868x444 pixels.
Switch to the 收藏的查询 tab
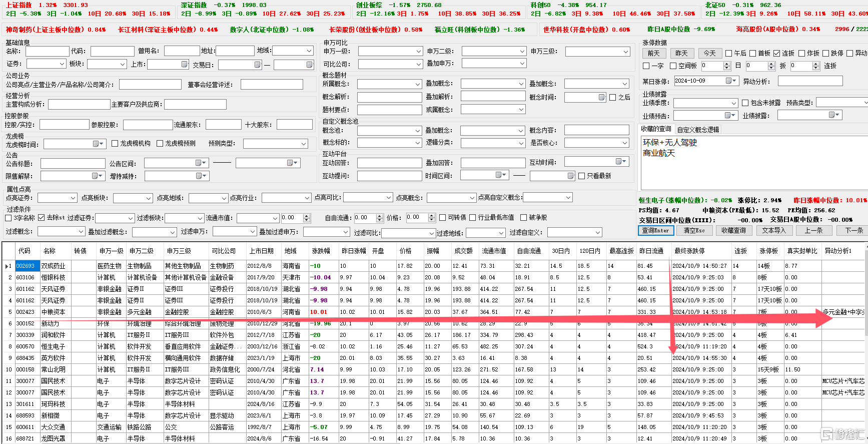(x=656, y=129)
